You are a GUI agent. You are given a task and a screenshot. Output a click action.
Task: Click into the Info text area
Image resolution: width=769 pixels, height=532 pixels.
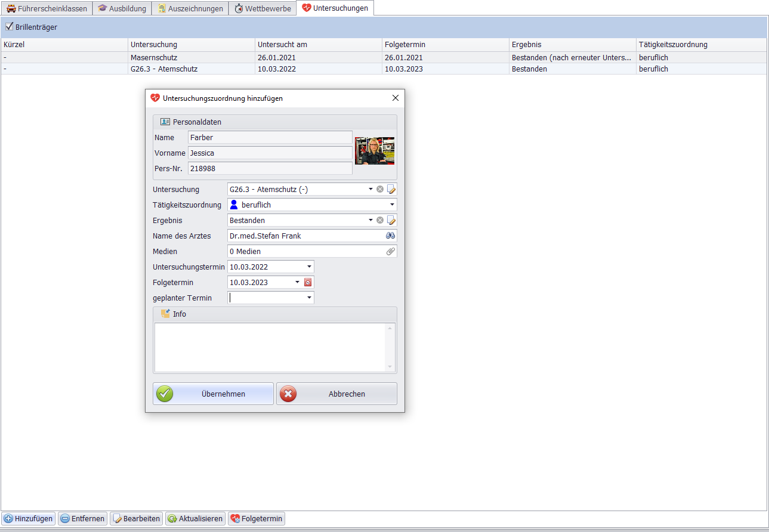(270, 347)
